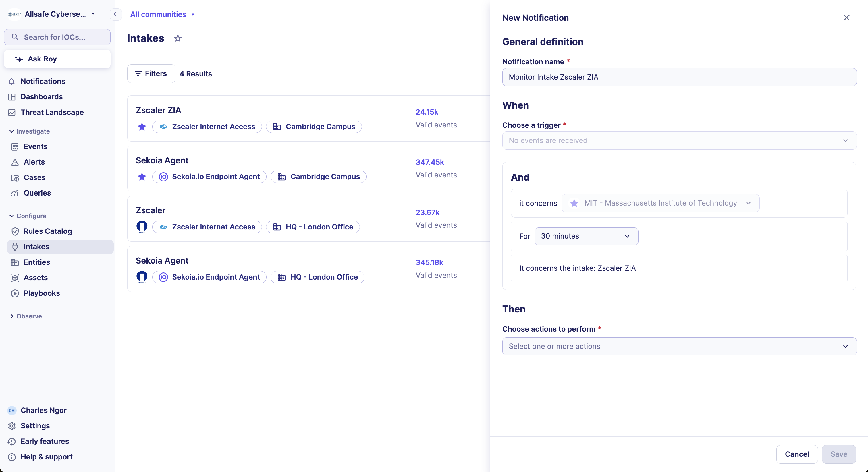
Task: Click the Entities building icon
Action: (16, 262)
